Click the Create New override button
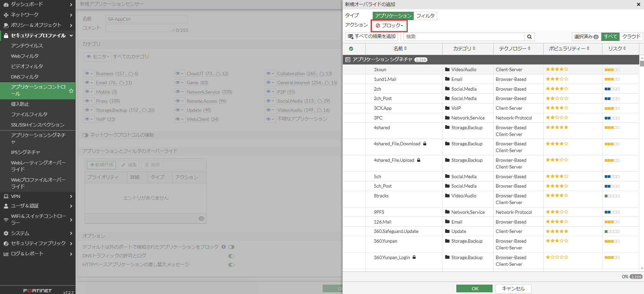 [101, 165]
